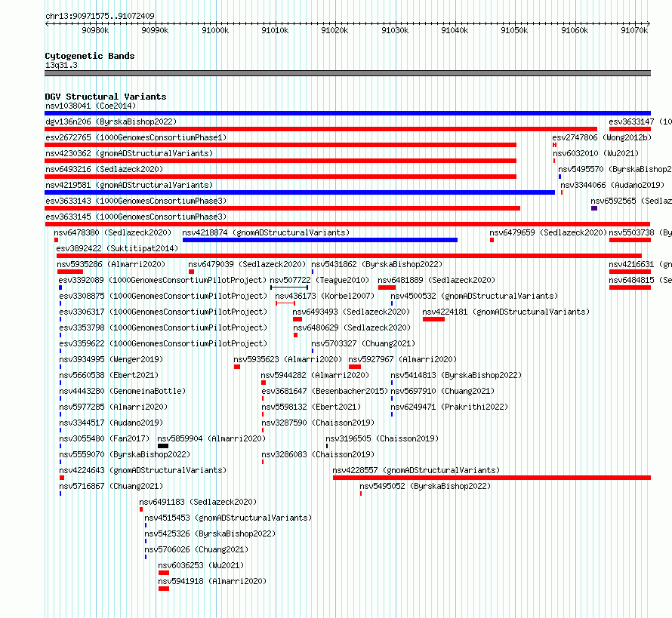Open the nsv6493216 (Sedlazeck2020) label

[104, 169]
